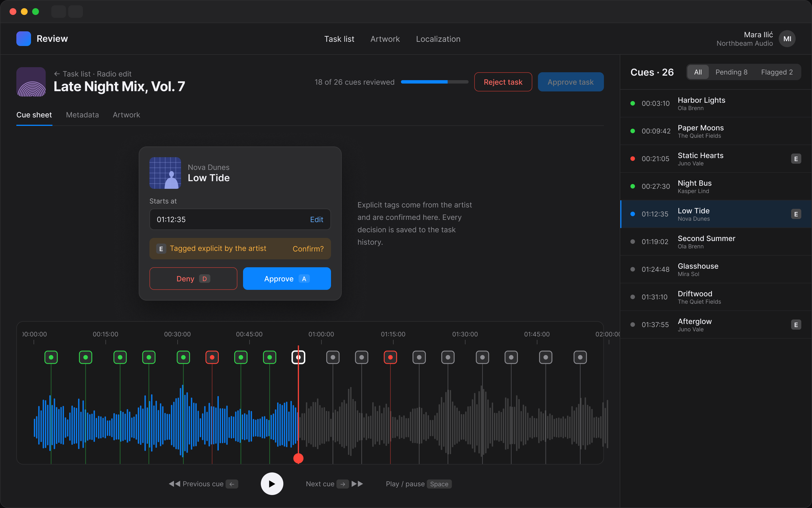Image resolution: width=812 pixels, height=508 pixels.
Task: Skip to next cue
Action: (x=335, y=484)
